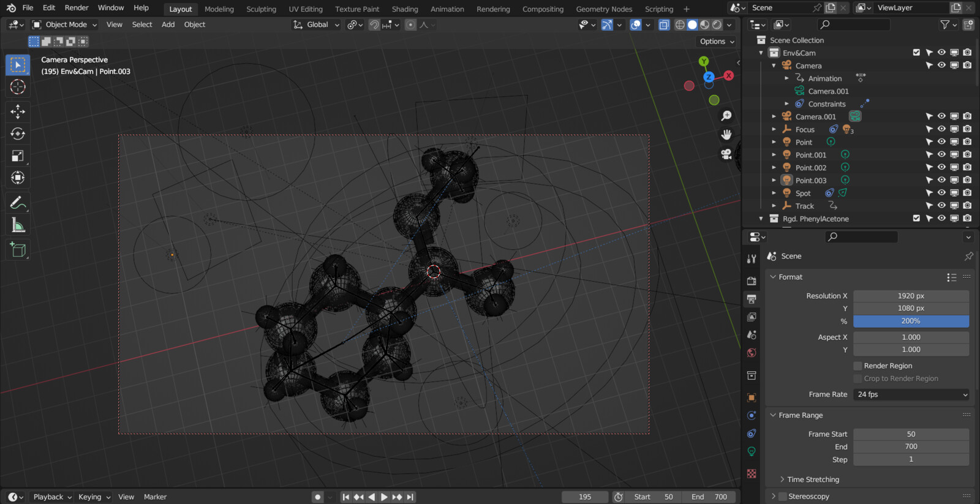Open the Object properties tab
The width and height of the screenshot is (980, 504).
tap(752, 397)
